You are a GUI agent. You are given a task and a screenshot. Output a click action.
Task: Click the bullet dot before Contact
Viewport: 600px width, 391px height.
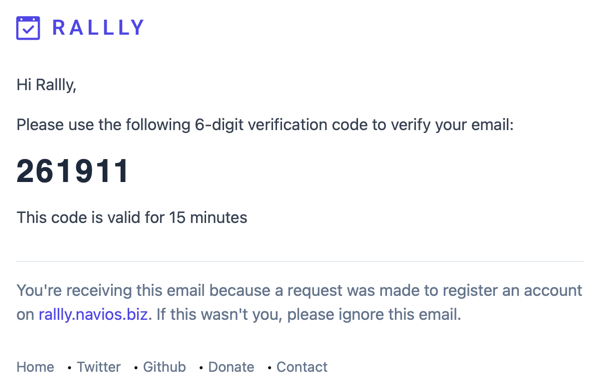[x=269, y=368]
